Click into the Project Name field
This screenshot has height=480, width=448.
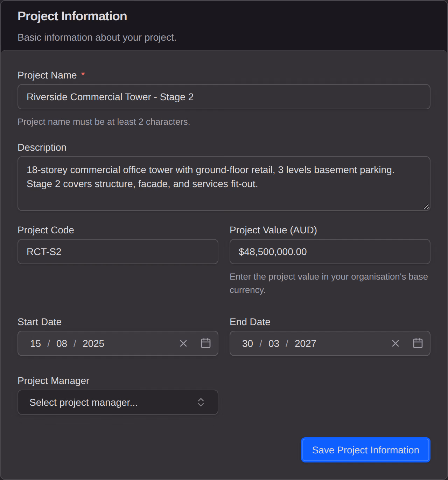(224, 97)
